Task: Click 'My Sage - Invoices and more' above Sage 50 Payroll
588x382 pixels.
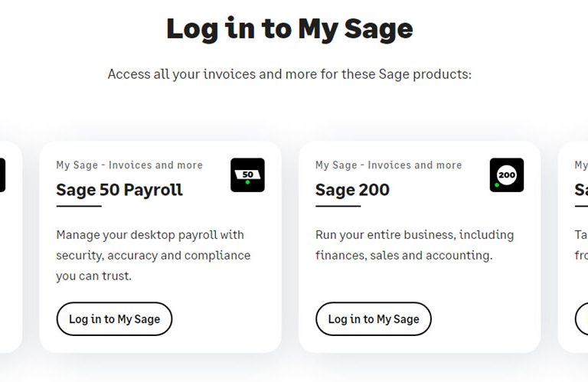Action: tap(129, 165)
